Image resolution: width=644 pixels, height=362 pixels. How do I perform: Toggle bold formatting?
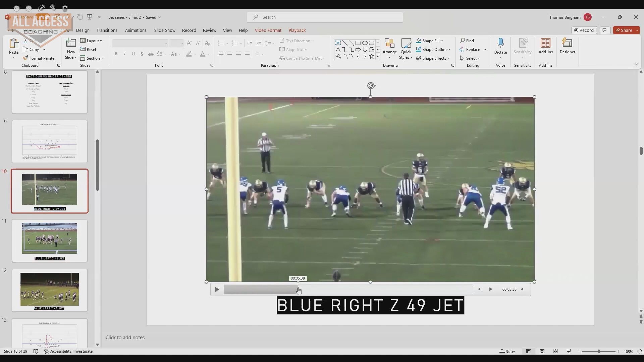(116, 54)
